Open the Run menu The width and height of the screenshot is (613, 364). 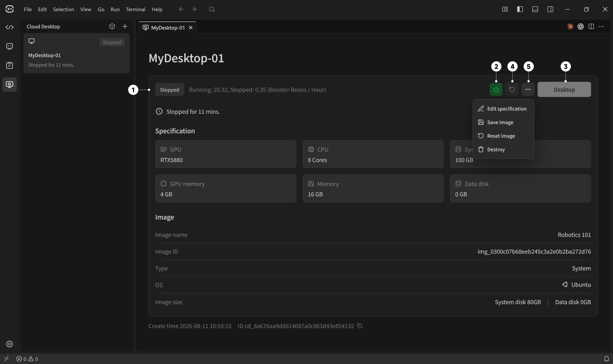click(x=115, y=9)
